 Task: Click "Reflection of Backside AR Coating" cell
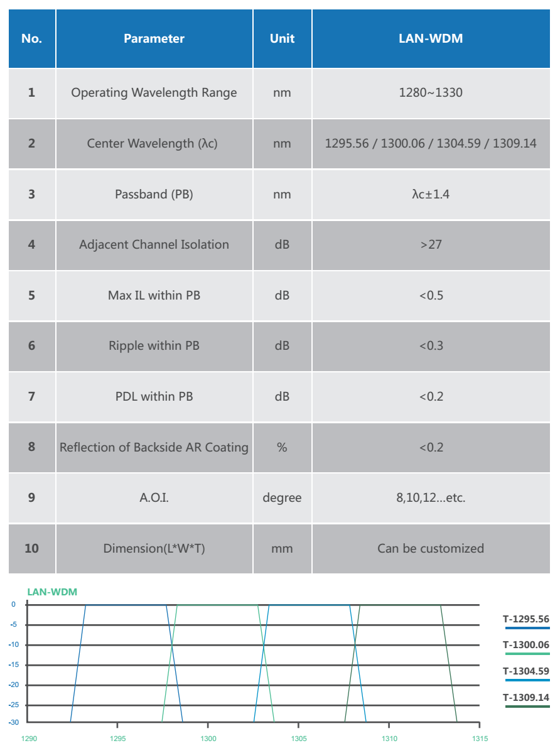pyautogui.click(x=154, y=447)
